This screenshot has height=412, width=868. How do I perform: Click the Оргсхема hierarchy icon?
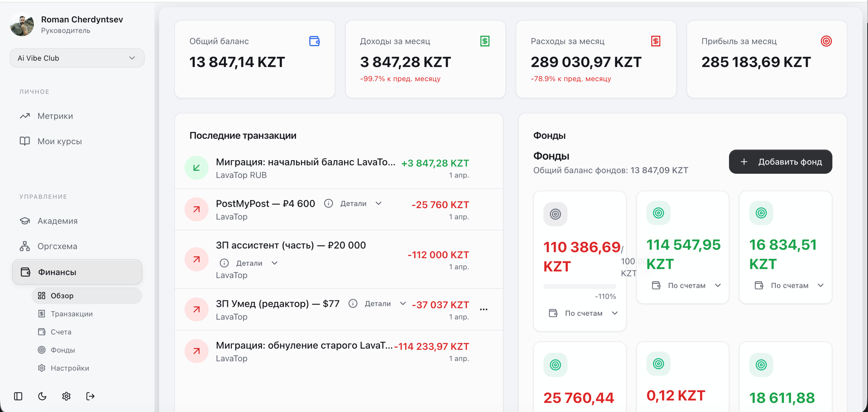(25, 246)
